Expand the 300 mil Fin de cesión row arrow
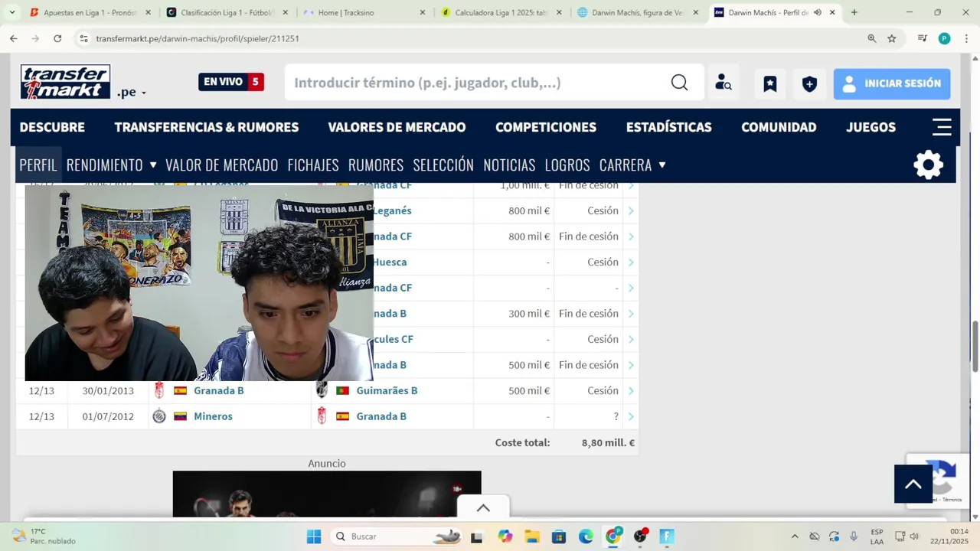 (631, 314)
